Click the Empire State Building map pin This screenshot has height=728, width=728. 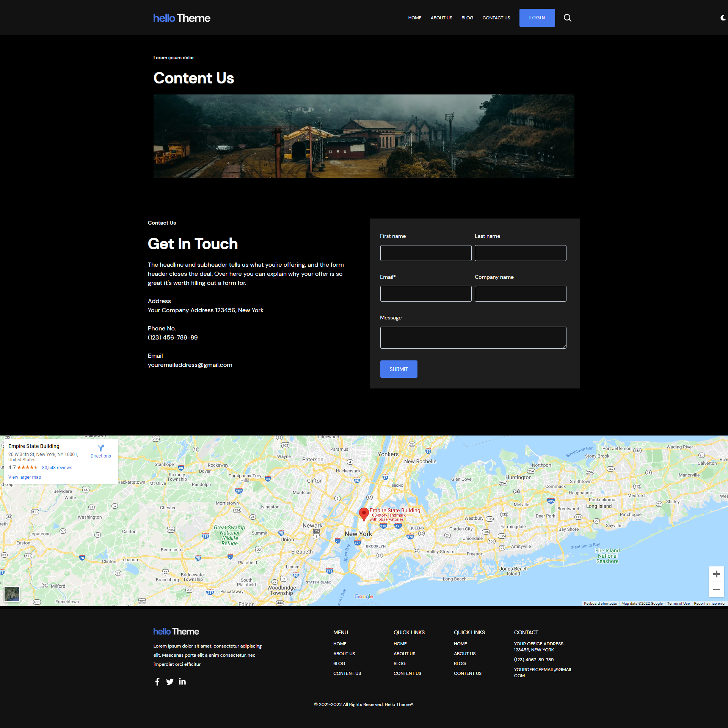[364, 514]
